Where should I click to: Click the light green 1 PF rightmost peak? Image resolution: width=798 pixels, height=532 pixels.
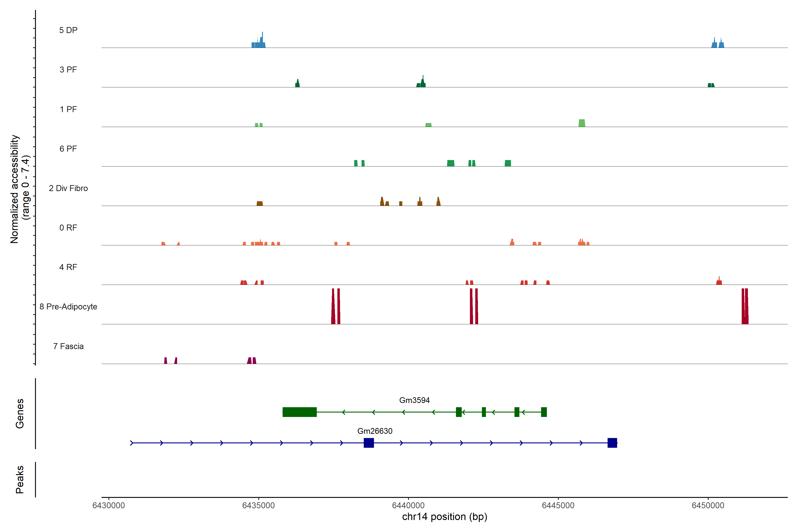[581, 123]
